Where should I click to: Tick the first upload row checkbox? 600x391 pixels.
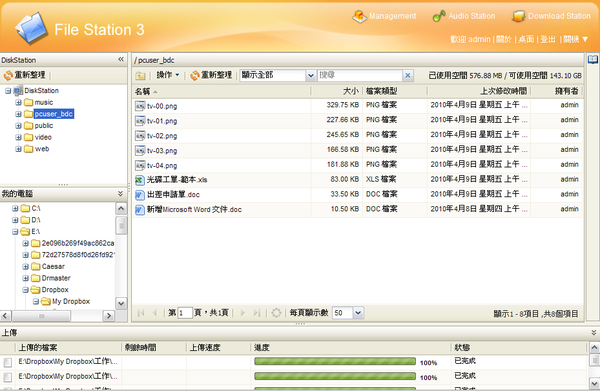click(8, 362)
